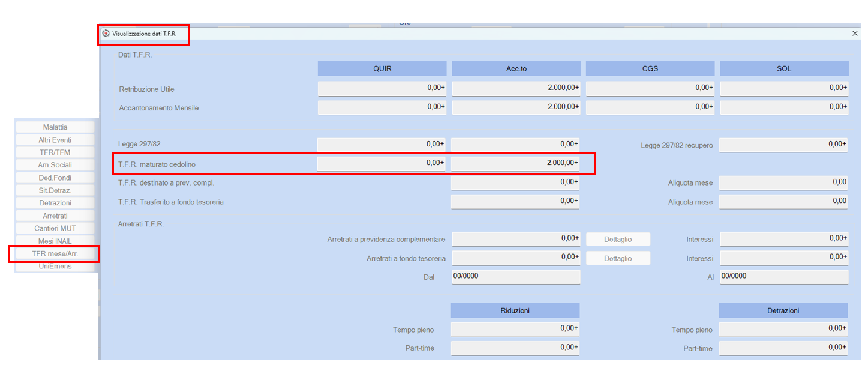Focus the Dal date field
Screen dimensions: 868x371
pyautogui.click(x=516, y=276)
